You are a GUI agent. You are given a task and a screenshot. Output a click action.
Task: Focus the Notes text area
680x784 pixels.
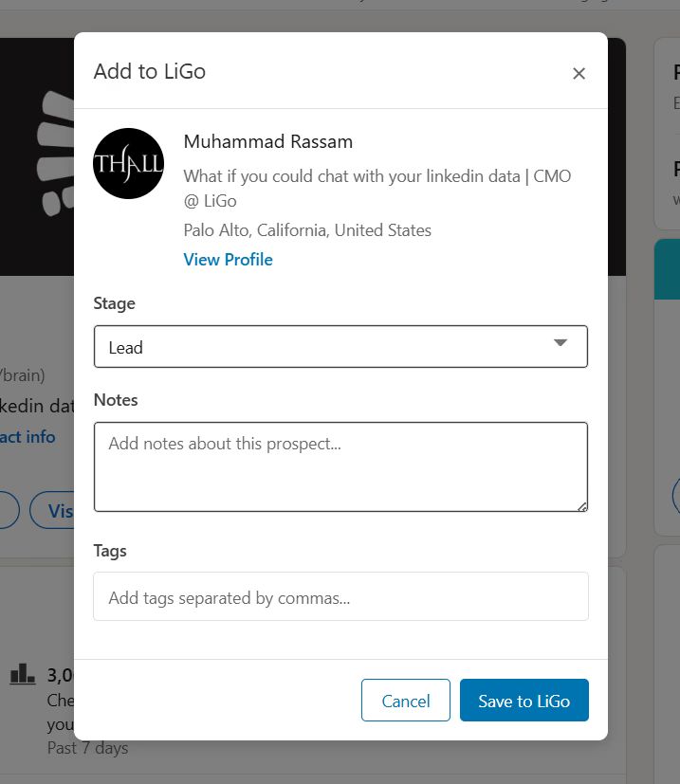coord(340,466)
